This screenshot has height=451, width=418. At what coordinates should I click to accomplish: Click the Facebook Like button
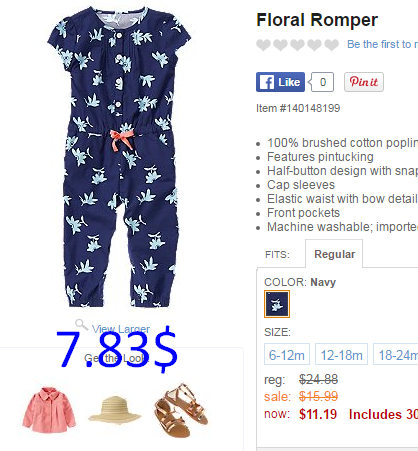[280, 82]
